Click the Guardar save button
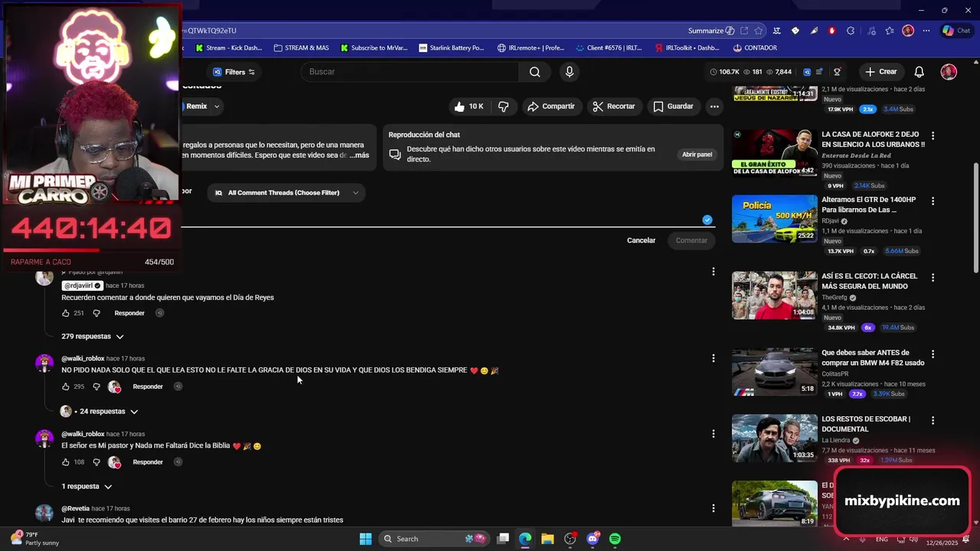The width and height of the screenshot is (980, 551). (x=673, y=106)
